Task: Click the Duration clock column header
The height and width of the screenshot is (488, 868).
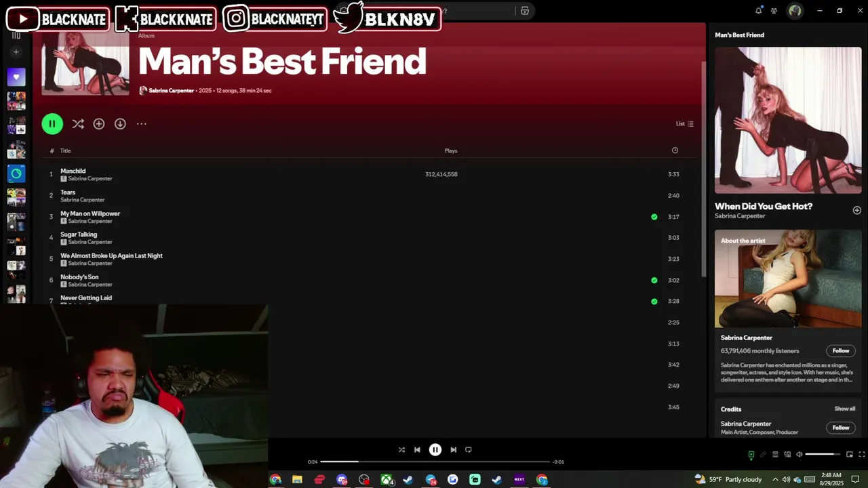Action: tap(675, 150)
